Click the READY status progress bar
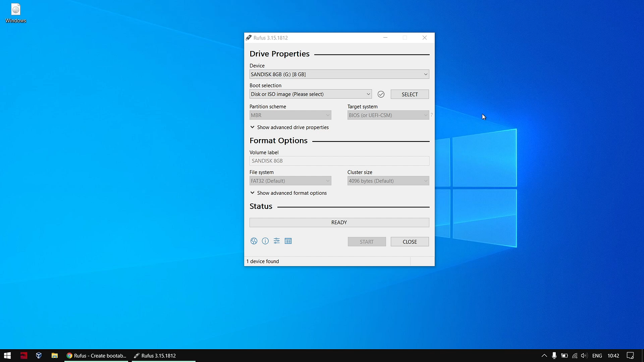644x362 pixels. (339, 222)
